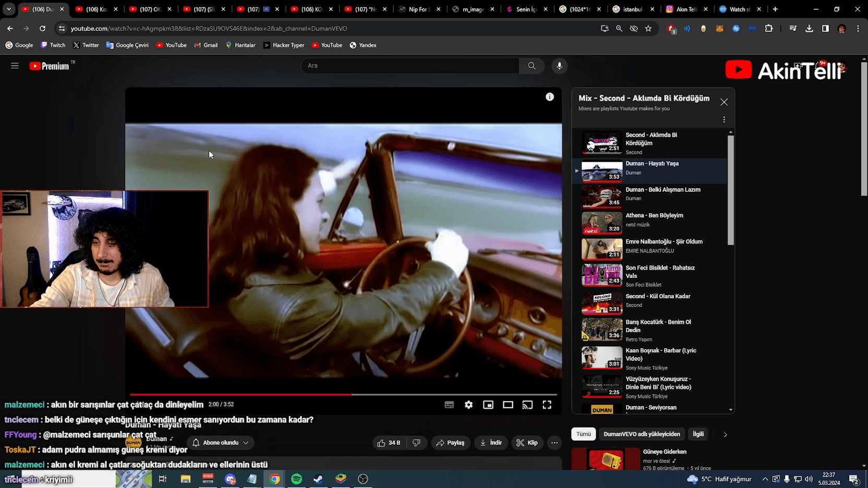Open the Chrome three-dot menu
This screenshot has width=868, height=488.
coord(858,29)
